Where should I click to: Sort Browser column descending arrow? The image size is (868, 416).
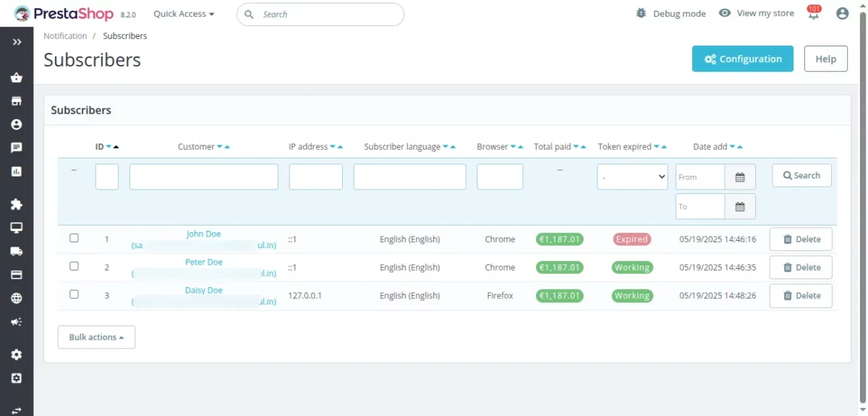point(513,147)
